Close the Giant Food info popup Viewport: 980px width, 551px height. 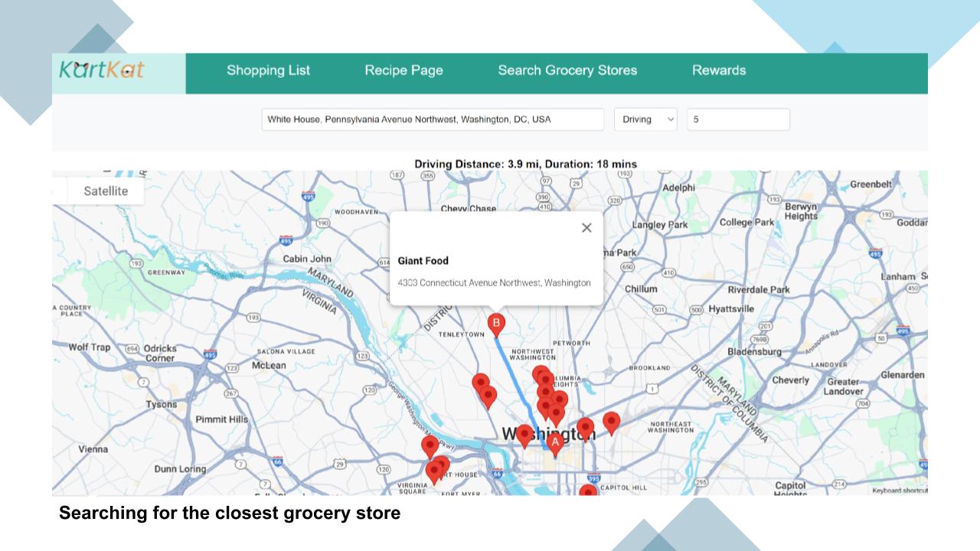586,227
